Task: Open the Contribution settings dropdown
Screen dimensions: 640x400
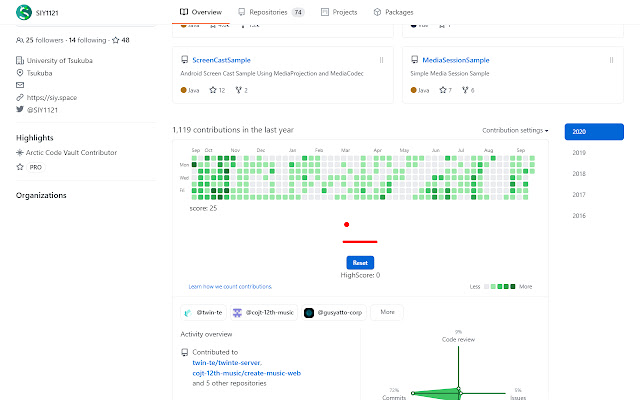Action: tap(515, 130)
